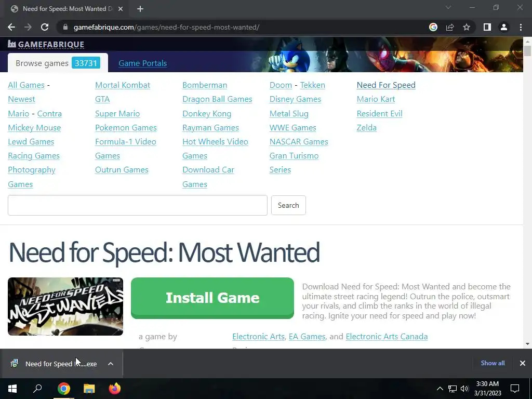Expand the download item options chevron

[x=111, y=364]
